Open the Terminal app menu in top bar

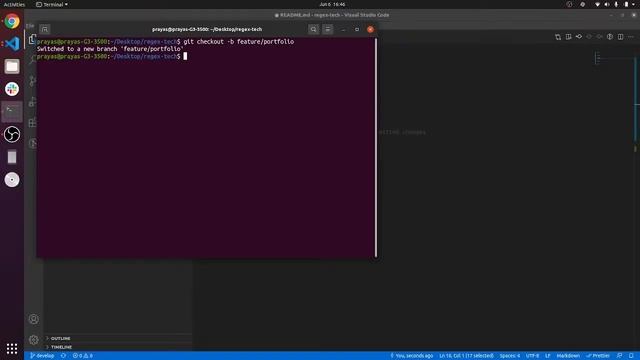click(52, 4)
